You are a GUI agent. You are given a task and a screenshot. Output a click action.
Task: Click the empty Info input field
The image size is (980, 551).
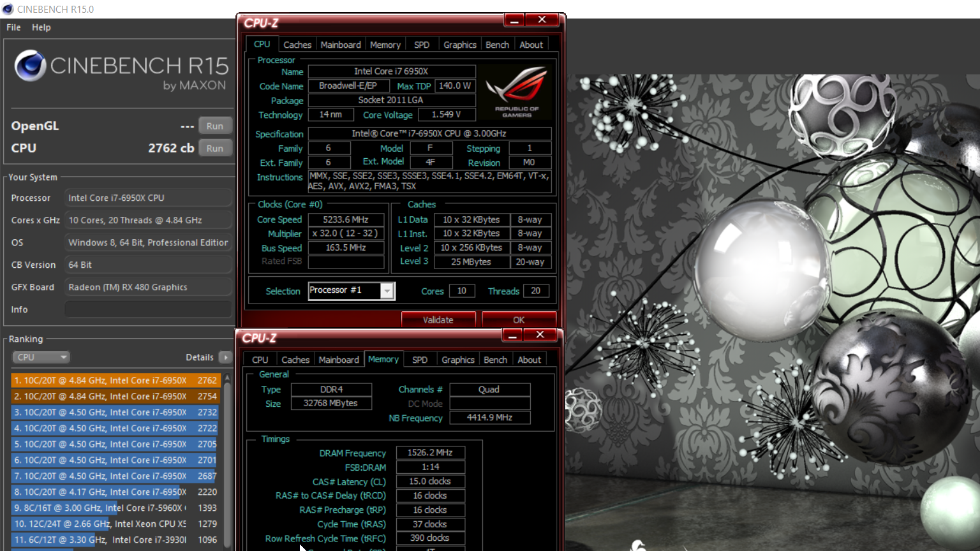[x=148, y=309]
